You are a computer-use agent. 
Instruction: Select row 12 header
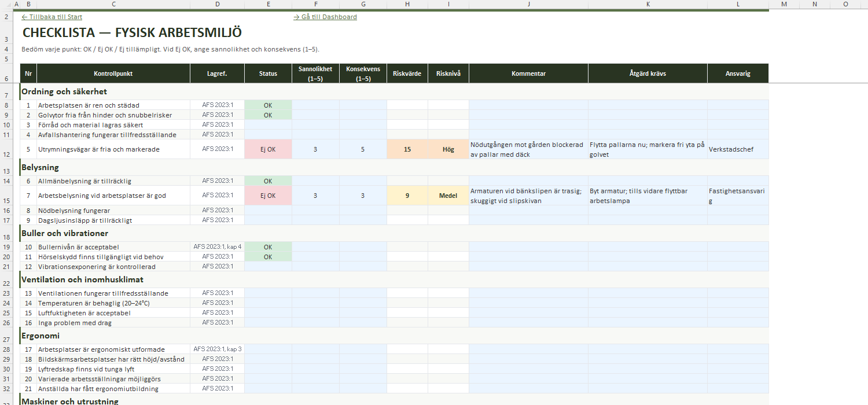(x=6, y=149)
